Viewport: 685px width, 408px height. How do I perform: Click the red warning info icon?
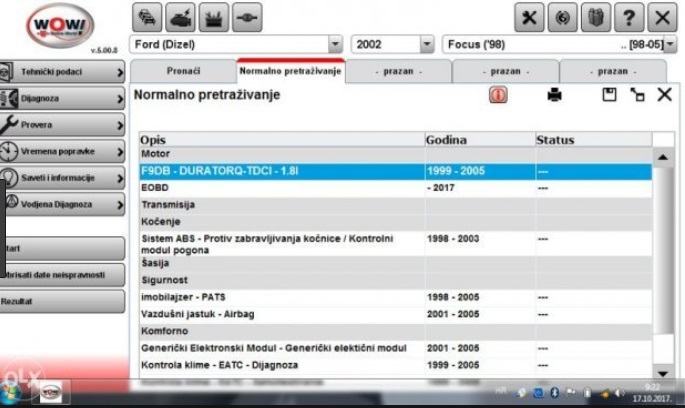[x=498, y=95]
